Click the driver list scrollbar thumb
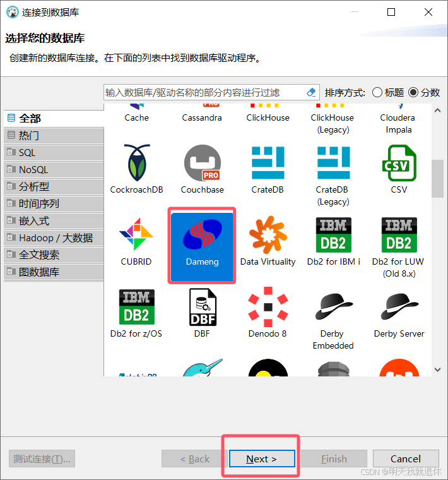This screenshot has width=448, height=480. click(438, 179)
